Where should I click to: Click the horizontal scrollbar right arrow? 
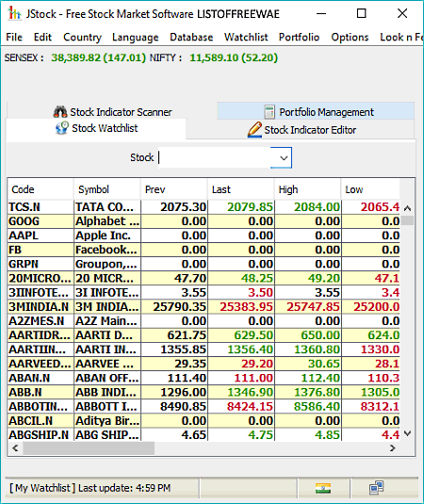pos(392,448)
